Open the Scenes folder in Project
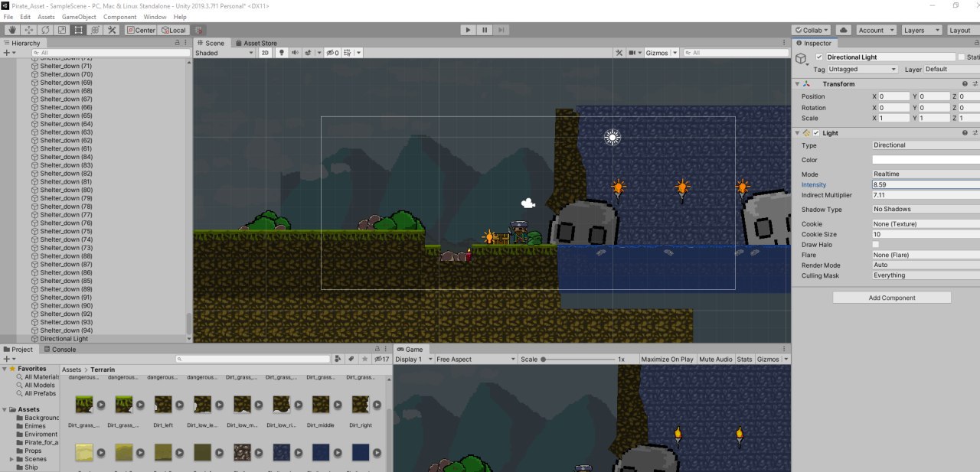 point(35,459)
